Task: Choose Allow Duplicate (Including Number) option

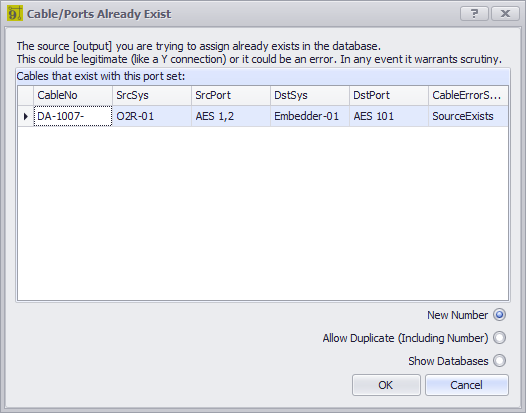Action: pos(499,338)
